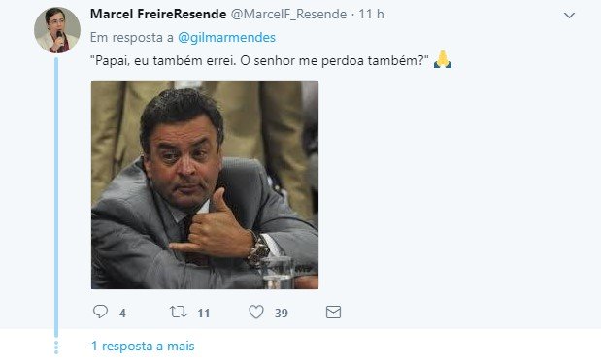Click the retweet count 11
The image size is (601, 364).
[x=204, y=314]
